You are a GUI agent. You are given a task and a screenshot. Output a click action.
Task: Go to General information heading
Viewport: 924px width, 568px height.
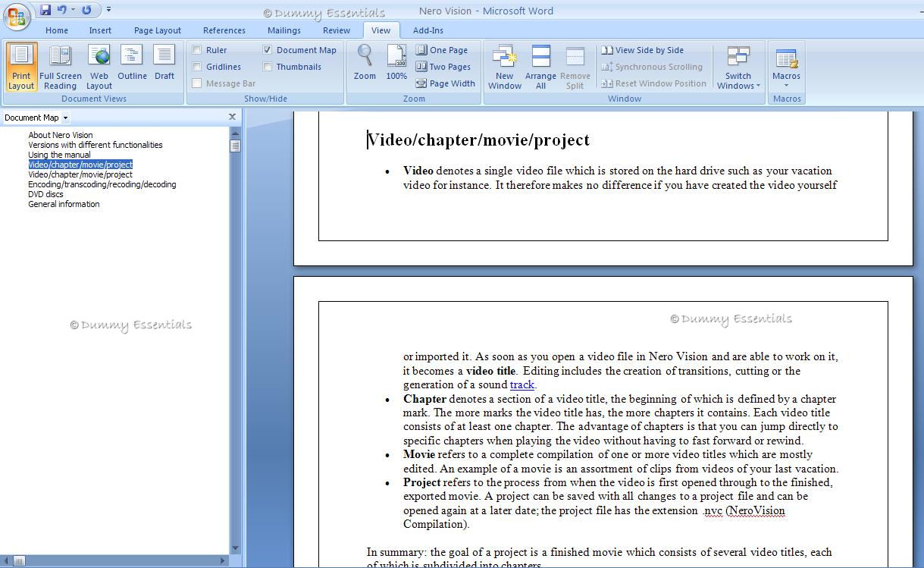coord(64,204)
